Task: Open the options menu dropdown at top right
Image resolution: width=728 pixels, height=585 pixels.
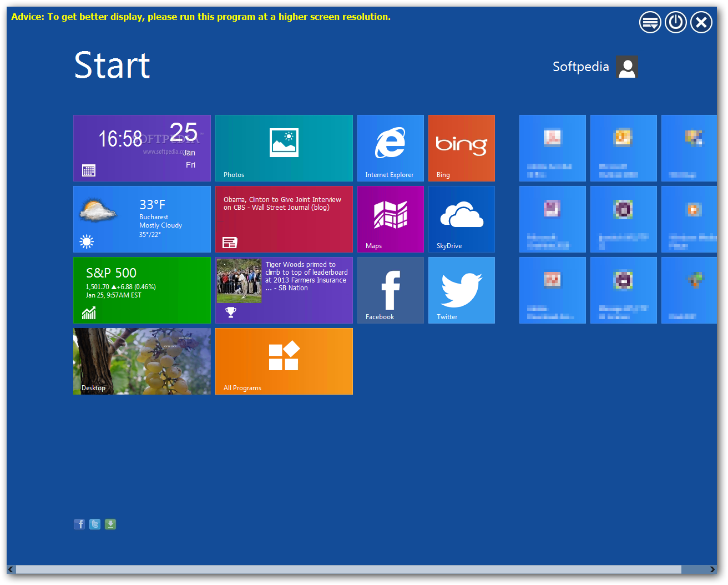Action: tap(650, 22)
